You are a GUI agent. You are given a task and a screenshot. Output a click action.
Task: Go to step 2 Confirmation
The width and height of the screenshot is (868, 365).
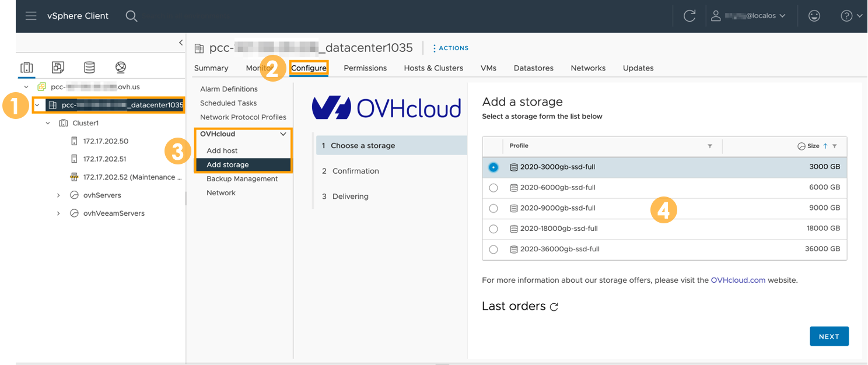[351, 171]
